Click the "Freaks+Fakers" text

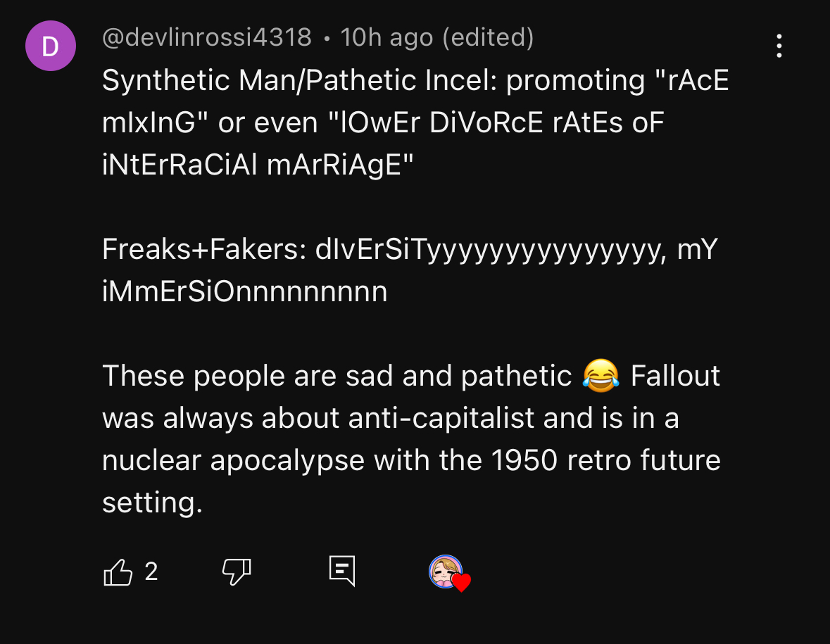(x=204, y=248)
